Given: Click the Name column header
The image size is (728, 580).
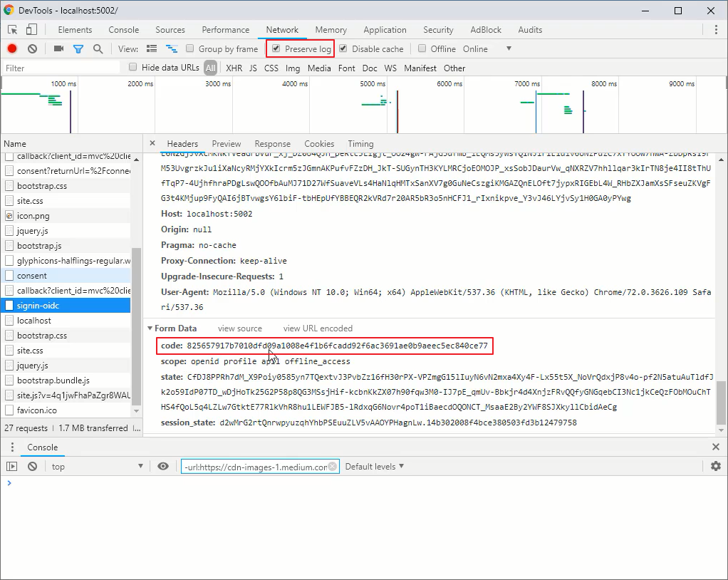Looking at the screenshot, I should (x=71, y=143).
